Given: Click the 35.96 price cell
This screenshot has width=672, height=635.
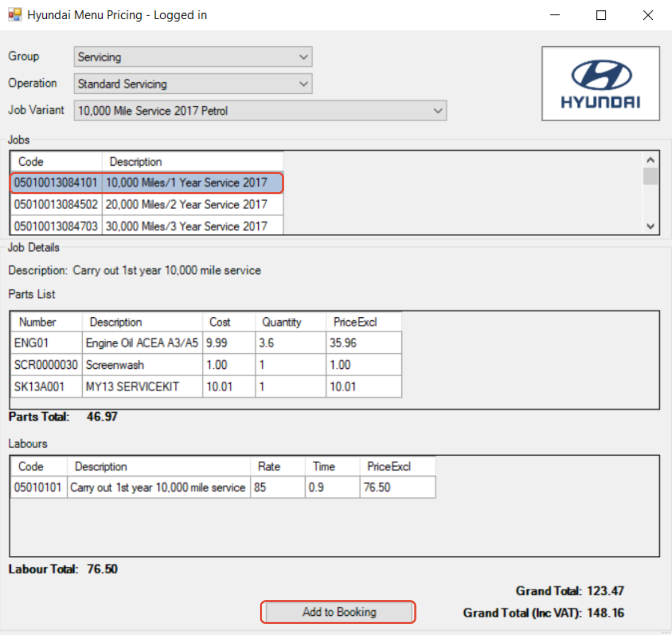Looking at the screenshot, I should click(x=364, y=343).
